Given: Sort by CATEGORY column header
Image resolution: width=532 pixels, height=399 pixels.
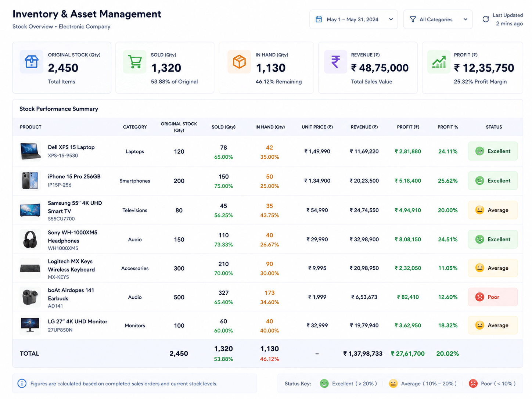Looking at the screenshot, I should pos(135,127).
